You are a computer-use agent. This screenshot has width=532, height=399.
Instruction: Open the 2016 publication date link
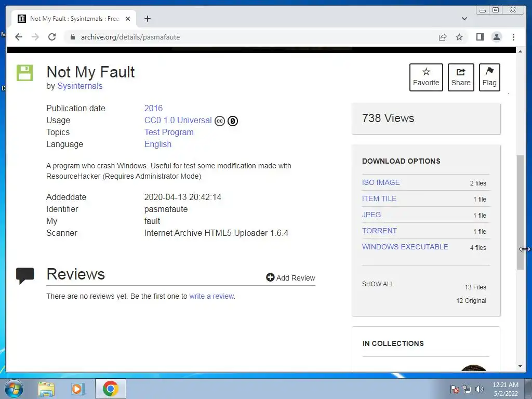point(153,108)
